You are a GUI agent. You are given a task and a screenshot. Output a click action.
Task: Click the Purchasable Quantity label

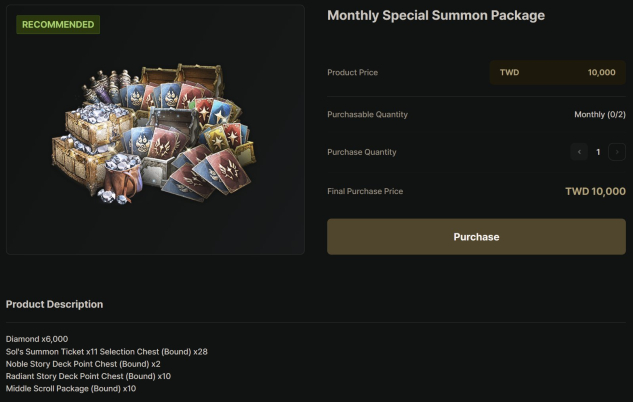(x=367, y=115)
